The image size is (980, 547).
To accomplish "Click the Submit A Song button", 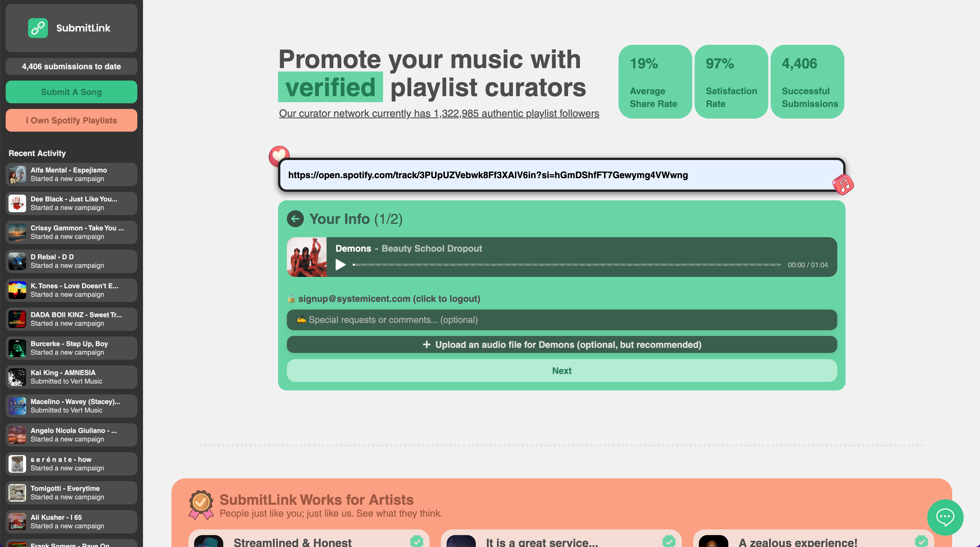I will (71, 92).
